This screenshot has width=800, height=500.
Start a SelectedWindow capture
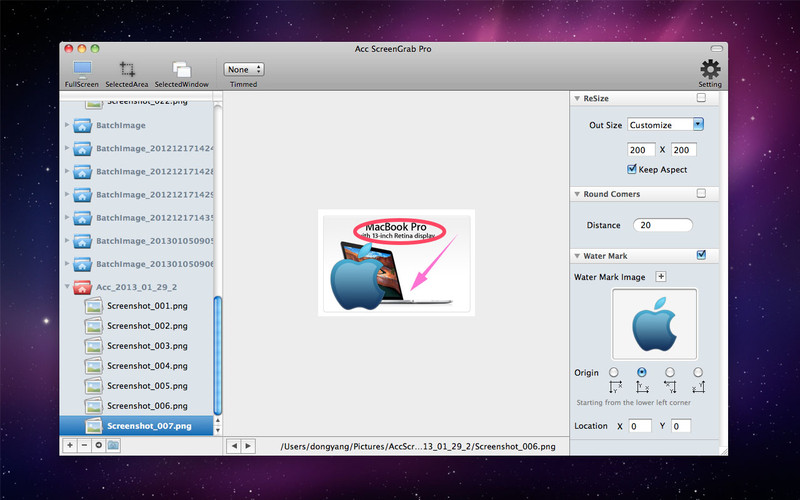tap(182, 74)
